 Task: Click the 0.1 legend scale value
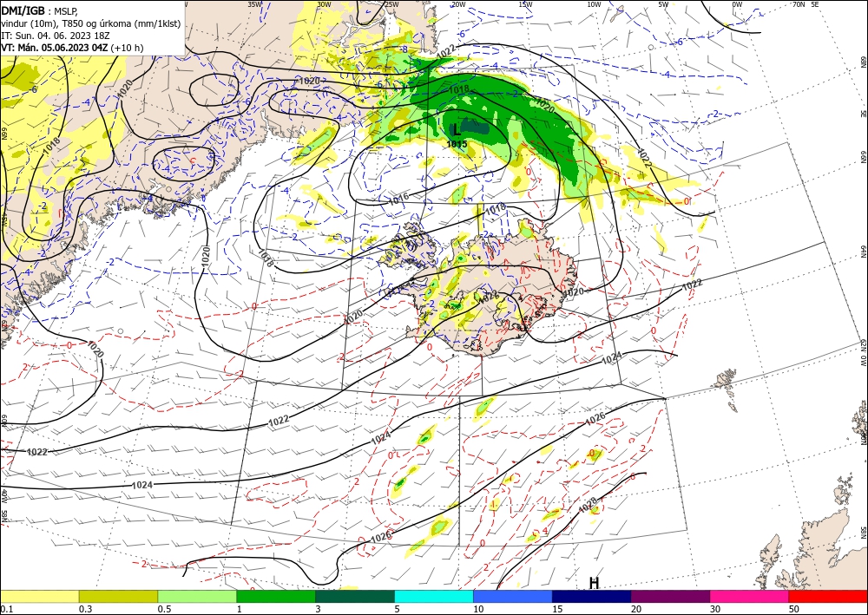pyautogui.click(x=6, y=609)
